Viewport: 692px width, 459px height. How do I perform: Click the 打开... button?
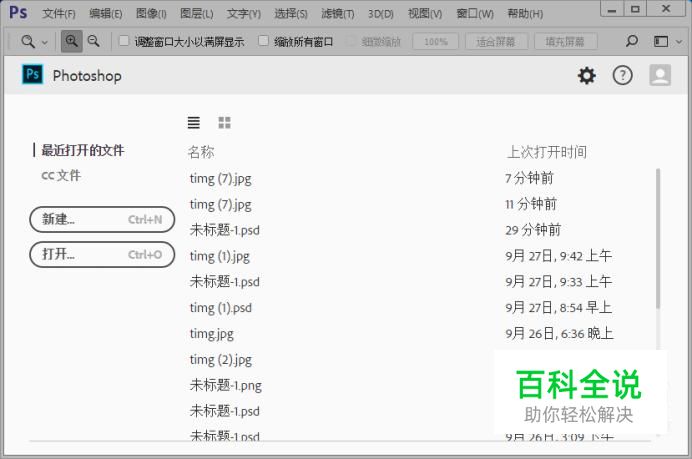click(102, 255)
